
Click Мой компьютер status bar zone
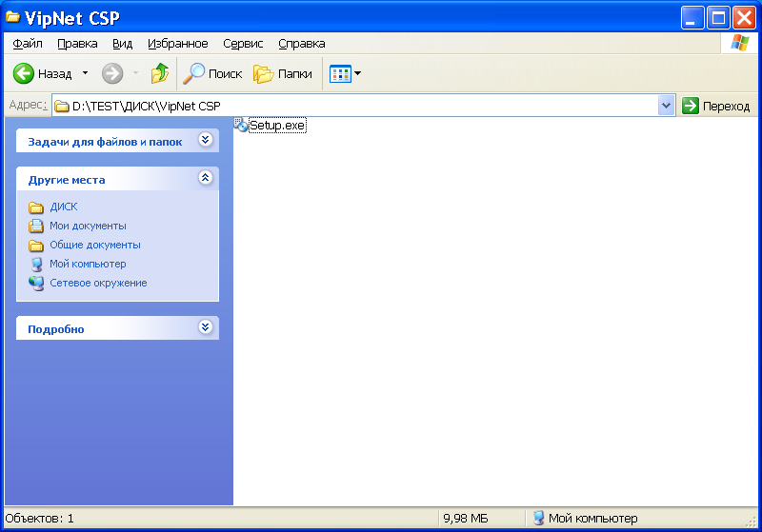585,519
